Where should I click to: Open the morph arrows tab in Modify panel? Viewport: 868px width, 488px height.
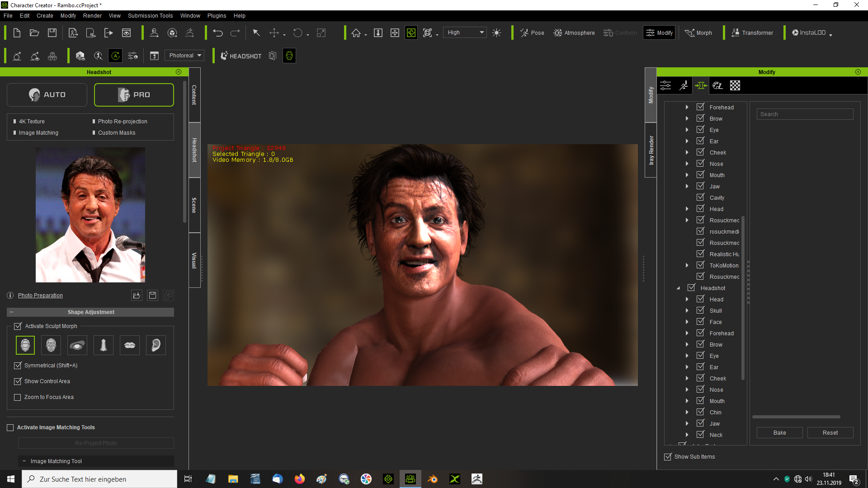pos(701,85)
